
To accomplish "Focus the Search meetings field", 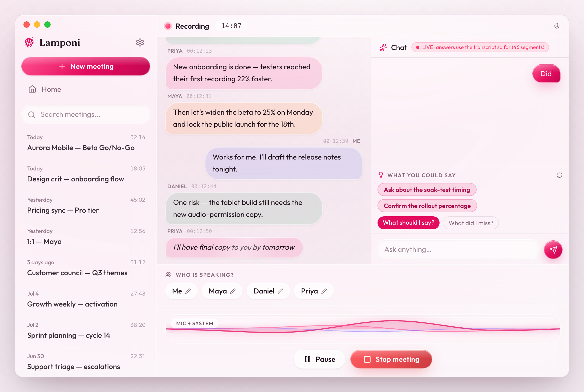I will point(86,114).
